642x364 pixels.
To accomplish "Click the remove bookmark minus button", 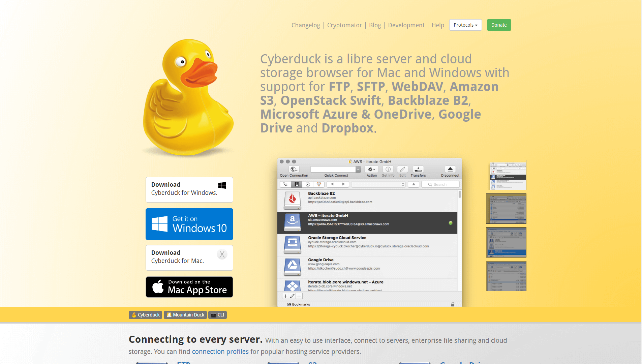I will click(x=299, y=296).
